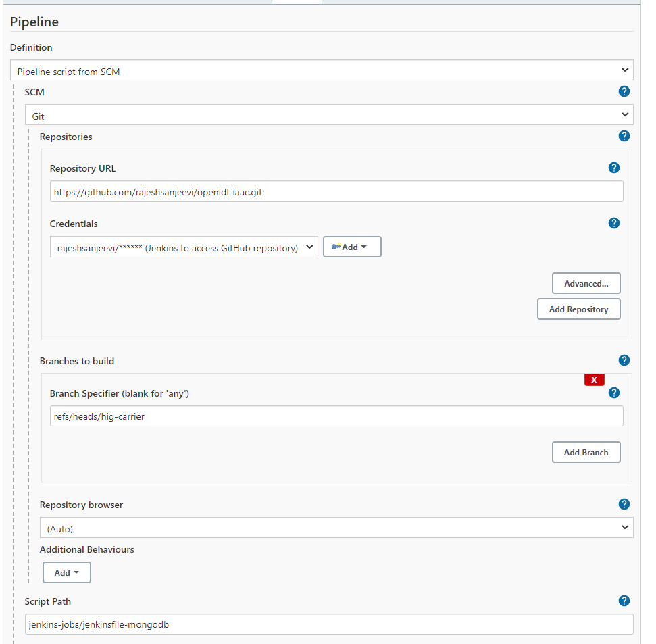Click the Branches to build label

[76, 361]
